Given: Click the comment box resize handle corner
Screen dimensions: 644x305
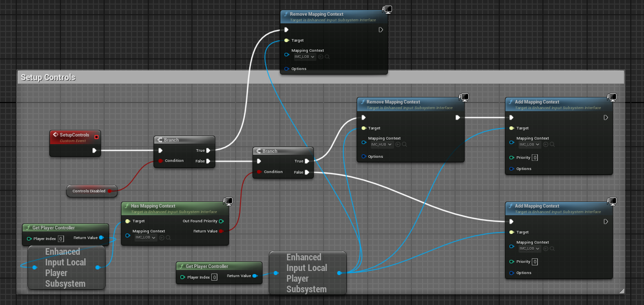Looking at the screenshot, I should tap(621, 291).
